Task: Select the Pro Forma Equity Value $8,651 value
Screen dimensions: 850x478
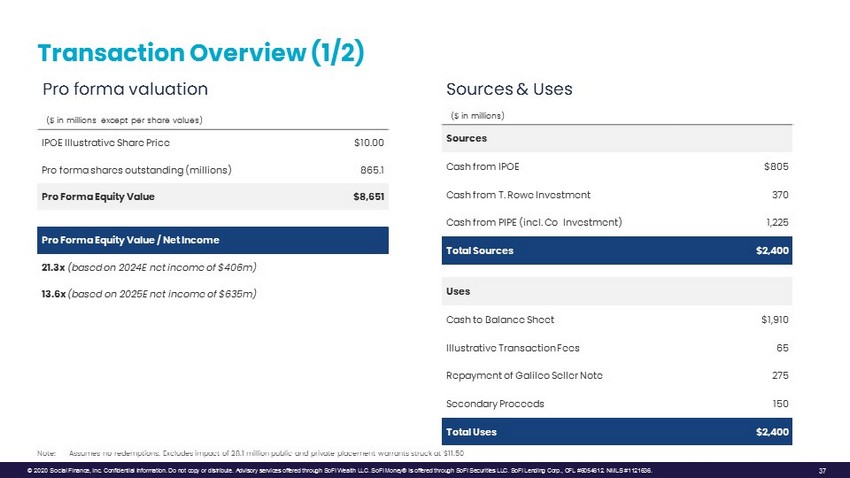Action: [368, 196]
